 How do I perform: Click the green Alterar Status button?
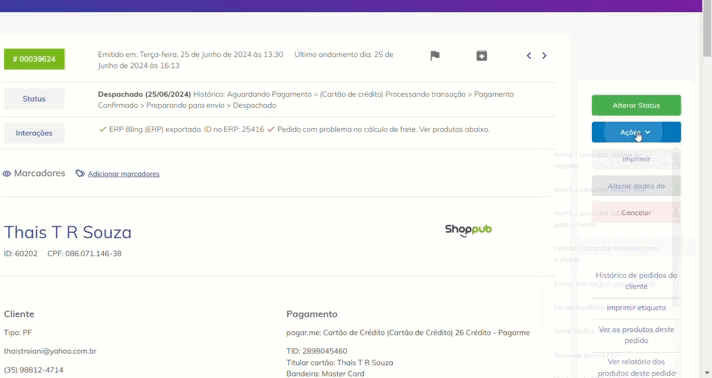(636, 105)
